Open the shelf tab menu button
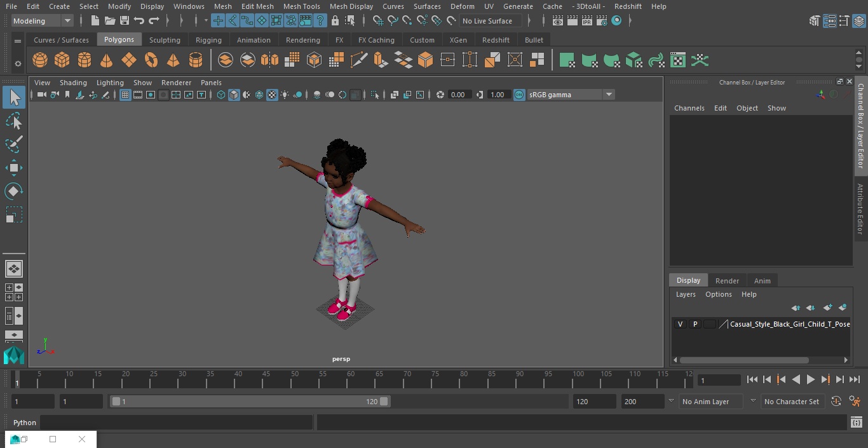868x448 pixels. pos(18,41)
